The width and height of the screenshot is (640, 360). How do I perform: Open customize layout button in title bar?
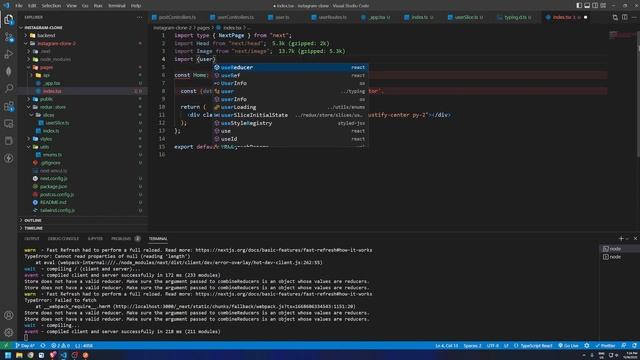point(603,6)
